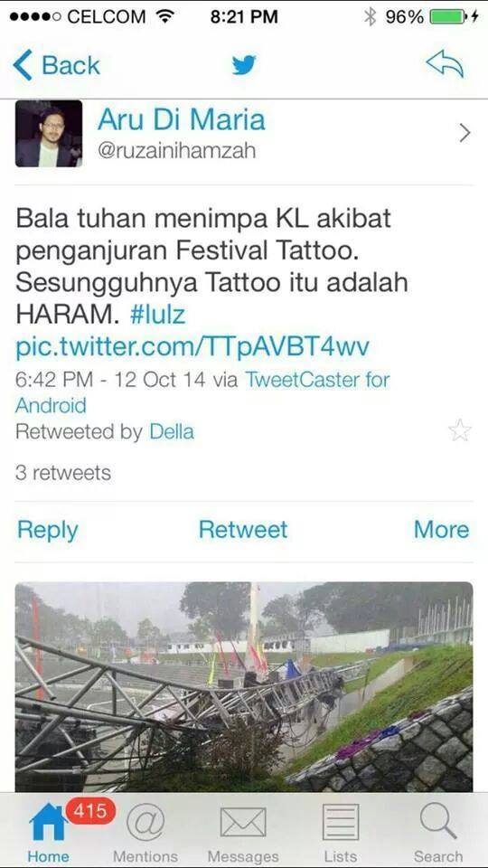Open the collapsed stage photo
The height and width of the screenshot is (868, 488).
(x=244, y=686)
